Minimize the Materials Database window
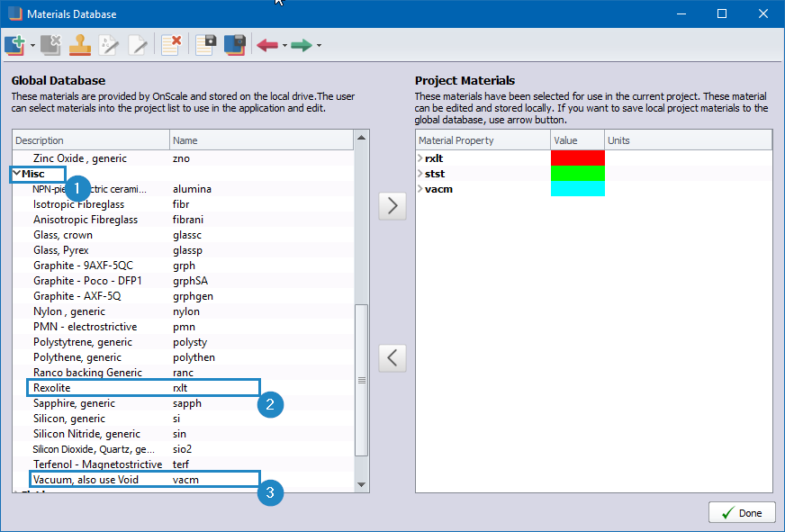 [x=681, y=14]
